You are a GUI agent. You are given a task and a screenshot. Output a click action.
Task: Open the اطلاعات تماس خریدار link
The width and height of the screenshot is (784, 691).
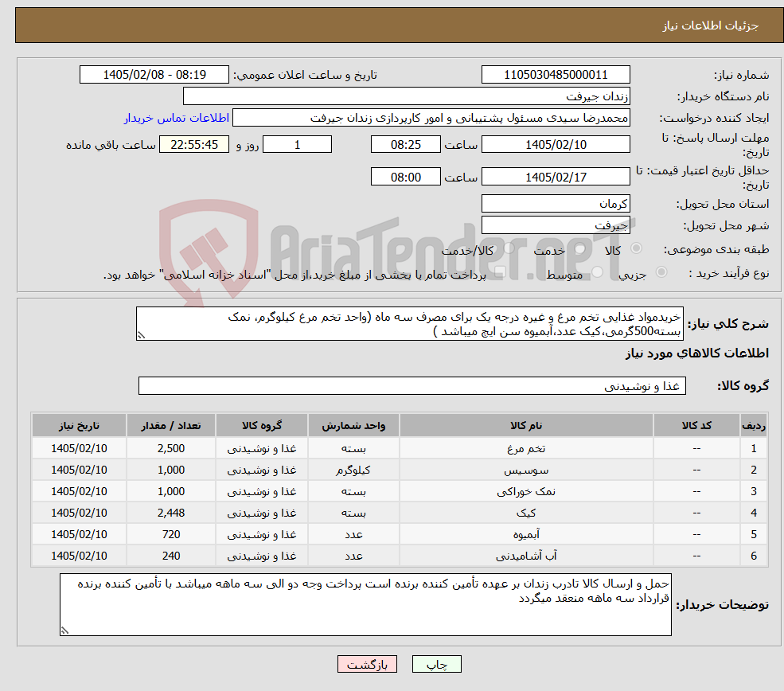point(177,118)
